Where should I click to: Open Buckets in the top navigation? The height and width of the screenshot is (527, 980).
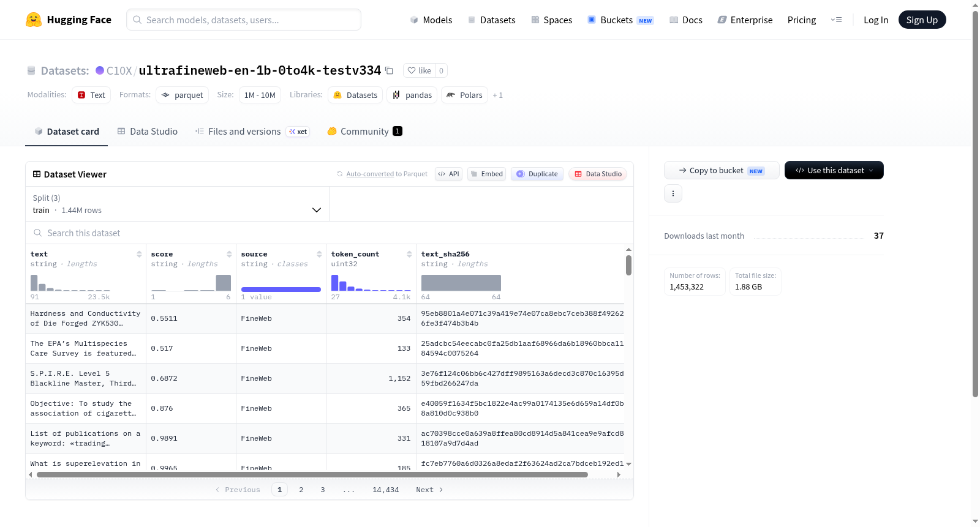[x=620, y=20]
